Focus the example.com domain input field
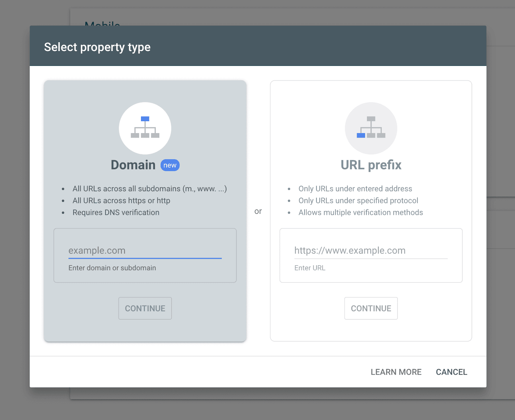 tap(145, 251)
